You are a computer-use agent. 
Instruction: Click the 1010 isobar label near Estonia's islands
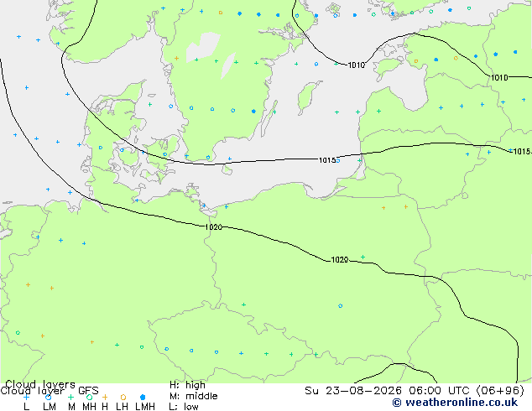357,65
